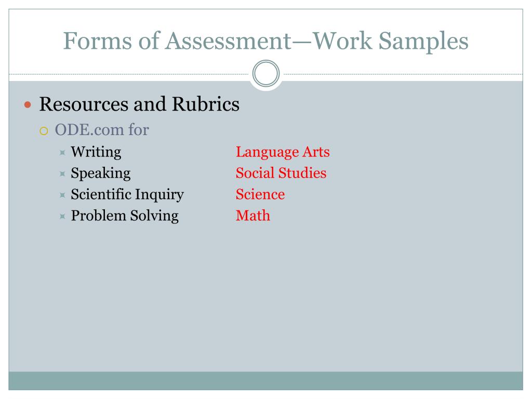Select the Speaking list item
The height and width of the screenshot is (399, 532).
(100, 174)
